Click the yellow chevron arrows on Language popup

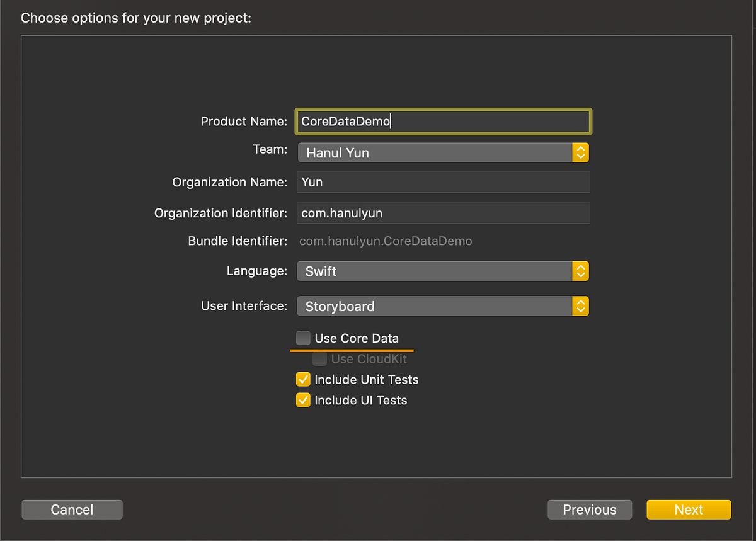pyautogui.click(x=580, y=271)
